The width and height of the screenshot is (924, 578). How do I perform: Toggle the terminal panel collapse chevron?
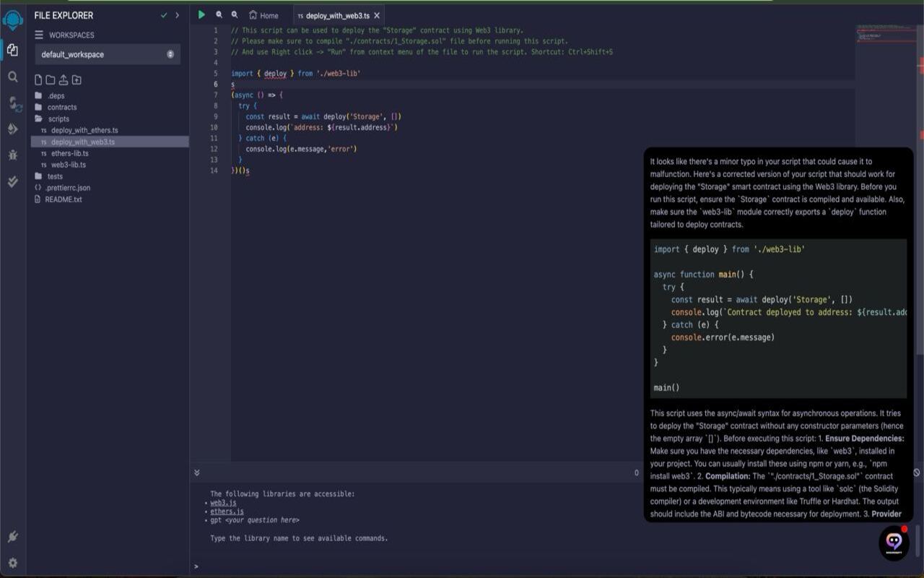pyautogui.click(x=196, y=473)
